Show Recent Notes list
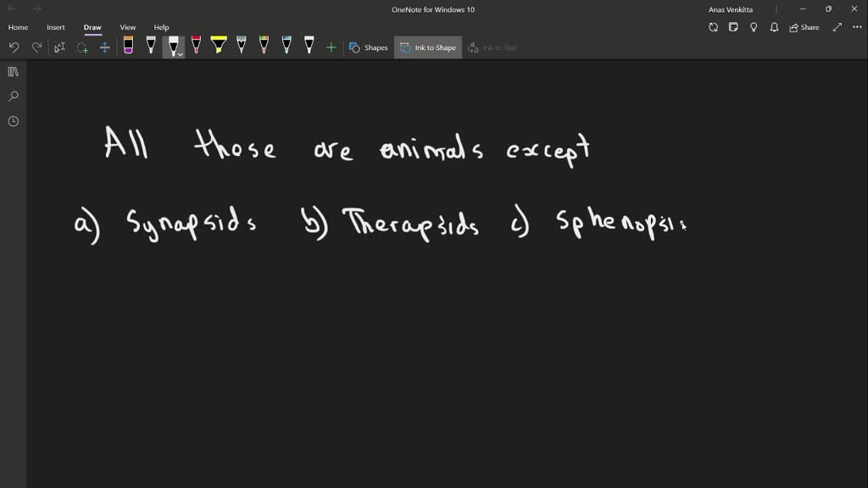 point(12,121)
